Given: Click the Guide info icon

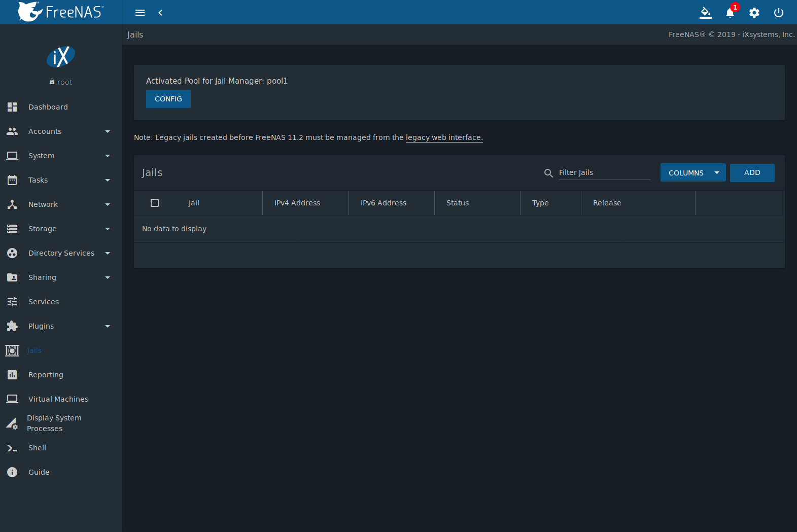Looking at the screenshot, I should 12,472.
